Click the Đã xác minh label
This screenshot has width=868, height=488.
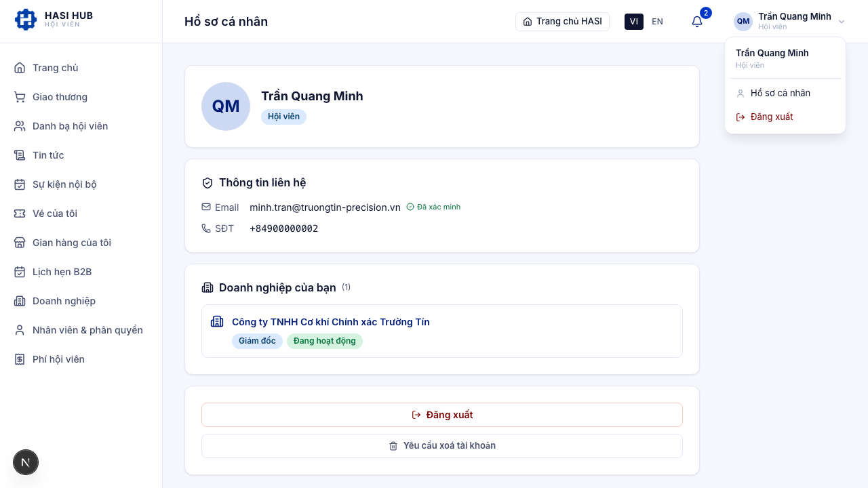(439, 207)
